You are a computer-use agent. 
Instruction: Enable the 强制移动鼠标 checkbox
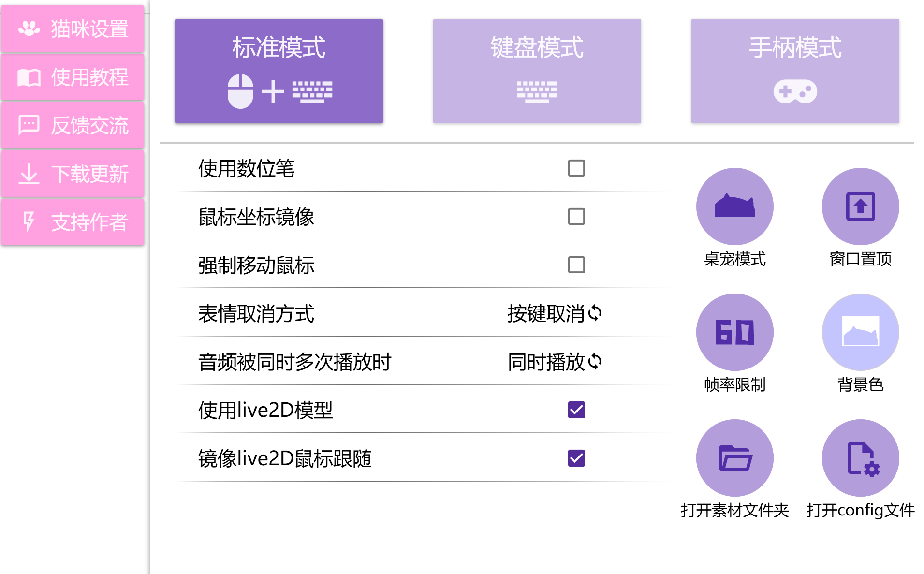pyautogui.click(x=575, y=265)
